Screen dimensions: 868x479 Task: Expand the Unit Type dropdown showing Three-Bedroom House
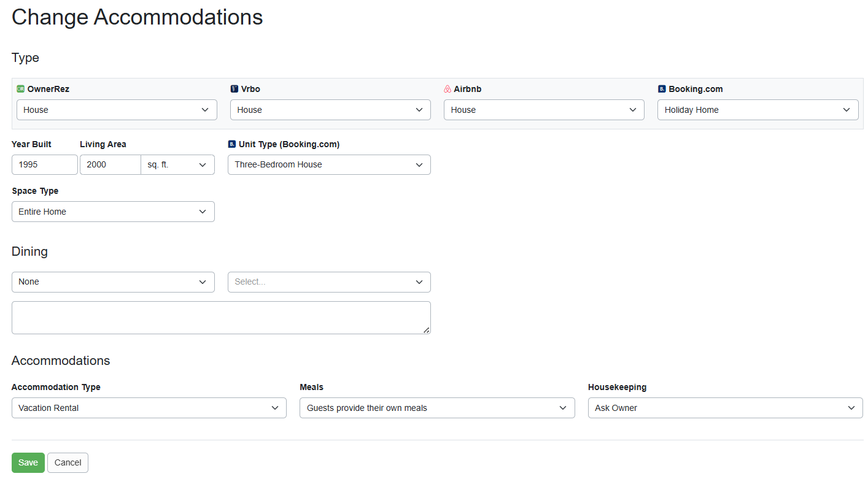tap(329, 164)
